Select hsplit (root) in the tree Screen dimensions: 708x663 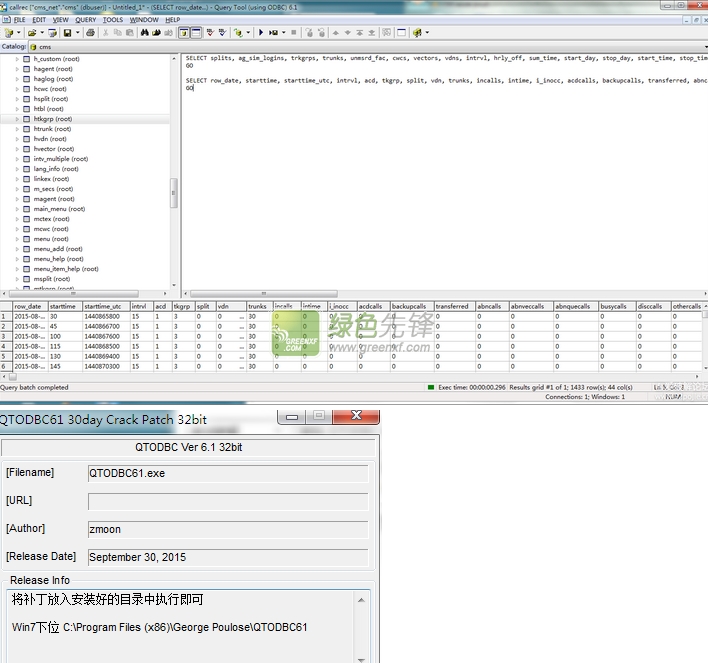point(51,99)
